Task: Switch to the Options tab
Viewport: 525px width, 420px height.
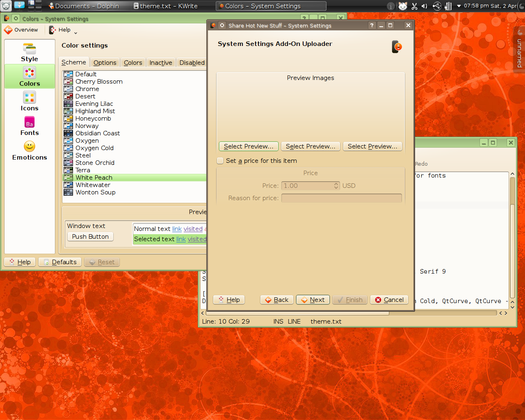Action: 105,63
